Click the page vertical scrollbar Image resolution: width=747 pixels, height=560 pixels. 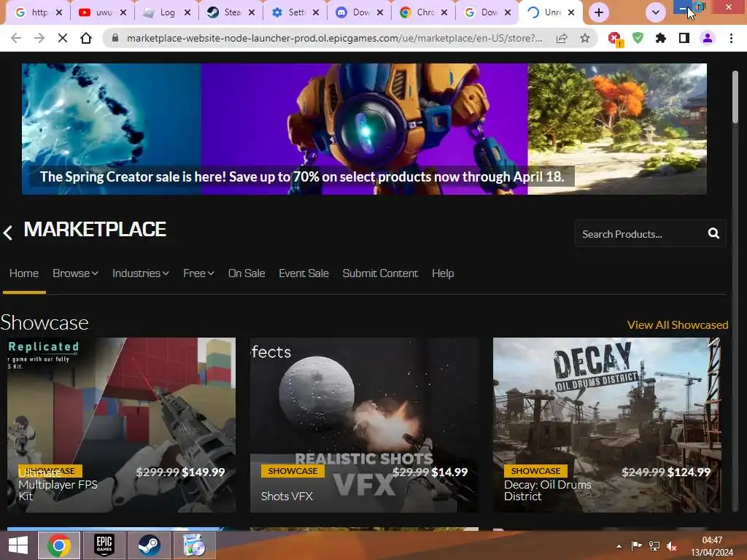click(735, 98)
